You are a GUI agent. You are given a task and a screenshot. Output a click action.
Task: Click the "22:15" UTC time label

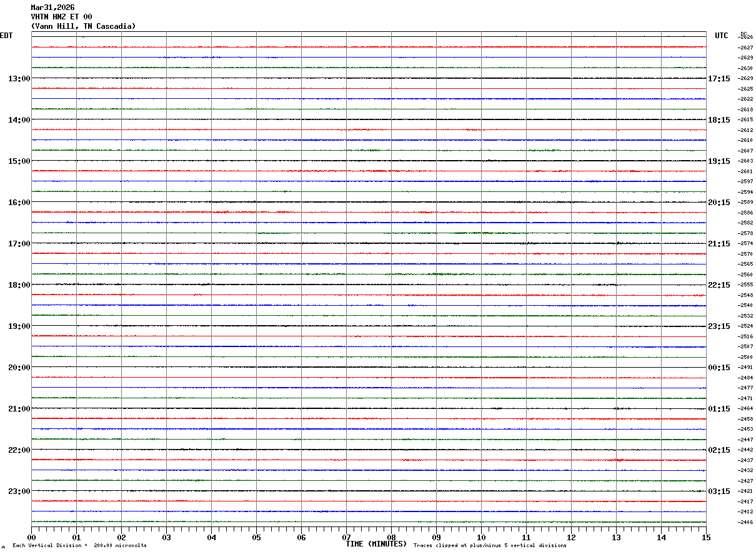pyautogui.click(x=719, y=285)
